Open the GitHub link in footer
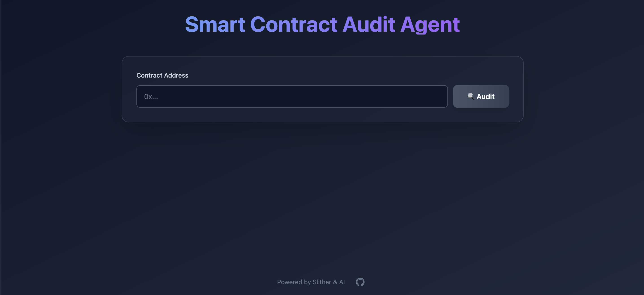Screen dimensions: 644x295 (x=360, y=282)
